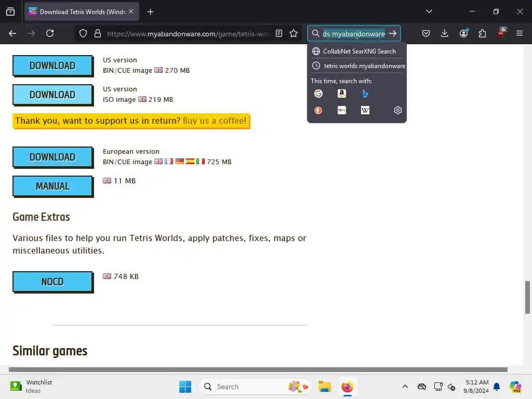Toggle reader view icon in address bar
Viewport: 532px width, 399px height.
[x=279, y=33]
